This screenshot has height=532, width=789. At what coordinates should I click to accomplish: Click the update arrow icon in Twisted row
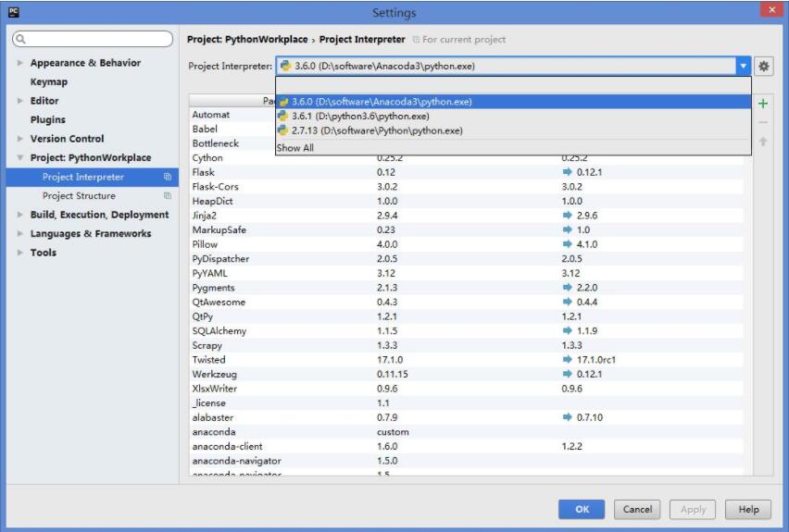(567, 360)
